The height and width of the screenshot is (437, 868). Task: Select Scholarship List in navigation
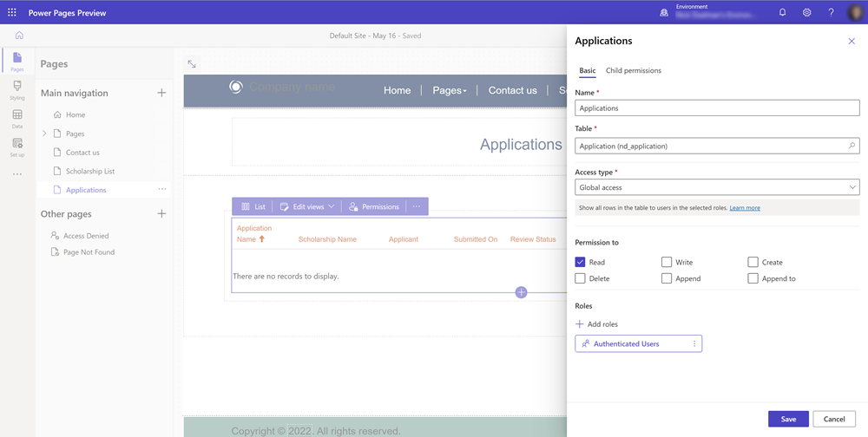tap(90, 171)
